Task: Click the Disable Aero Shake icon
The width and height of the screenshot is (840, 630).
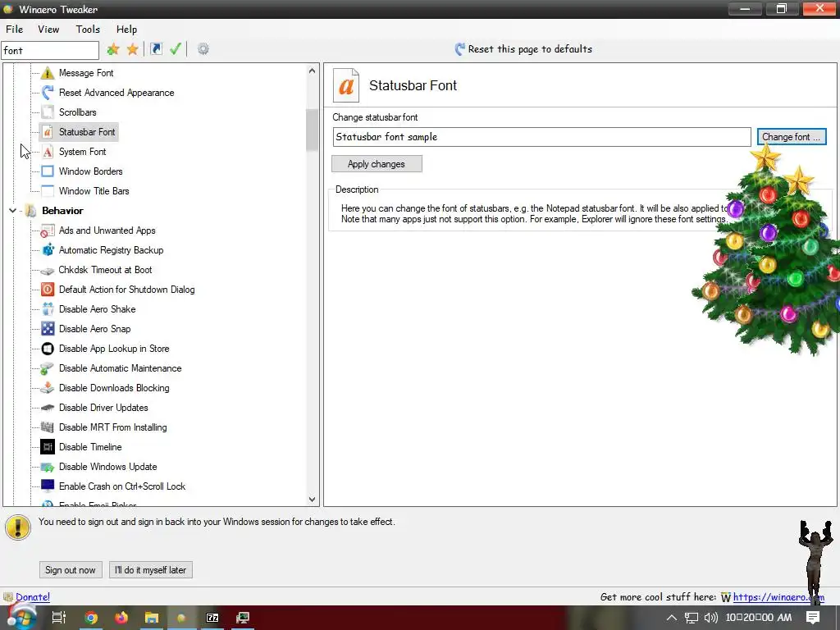Action: point(48,309)
